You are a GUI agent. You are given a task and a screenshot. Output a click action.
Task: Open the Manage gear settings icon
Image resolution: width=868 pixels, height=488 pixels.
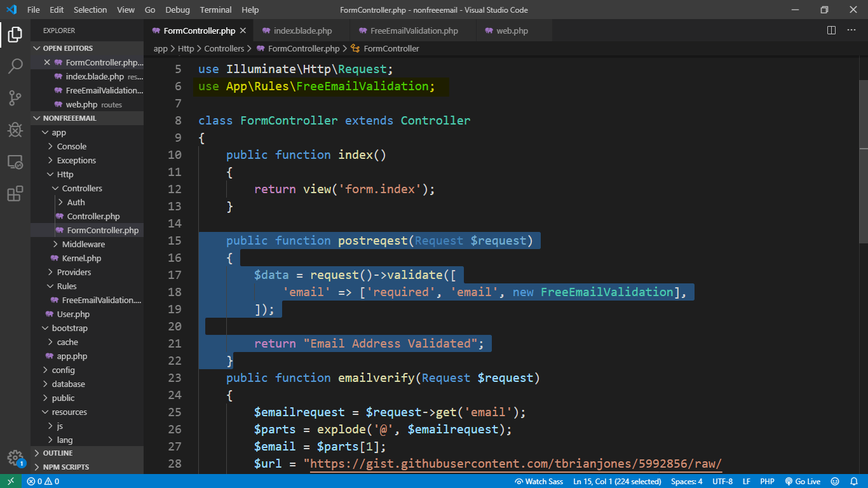click(x=15, y=457)
